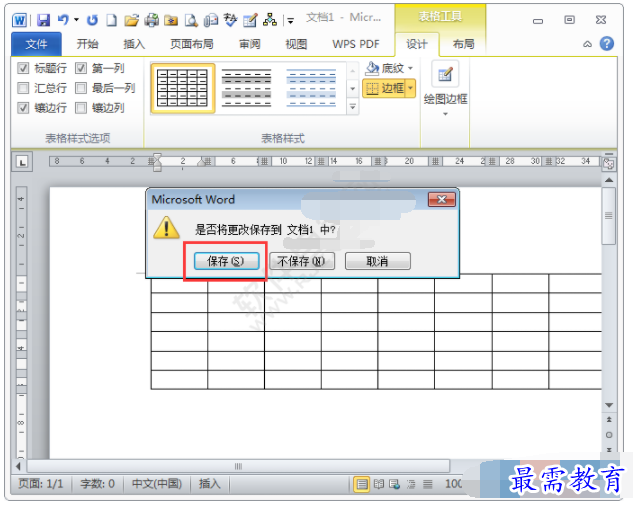Expand the Borders (边框) dropdown arrow
The height and width of the screenshot is (511, 633).
click(410, 88)
